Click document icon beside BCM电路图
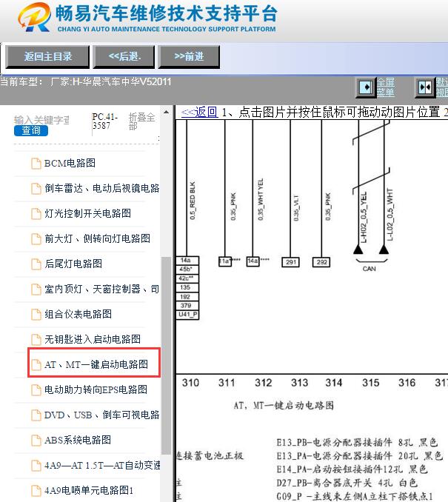 click(36, 164)
